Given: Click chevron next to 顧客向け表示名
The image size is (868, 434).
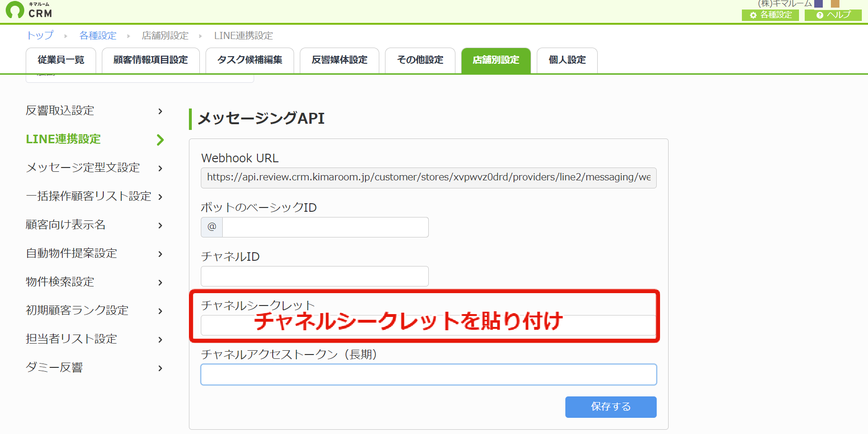Looking at the screenshot, I should (x=160, y=226).
